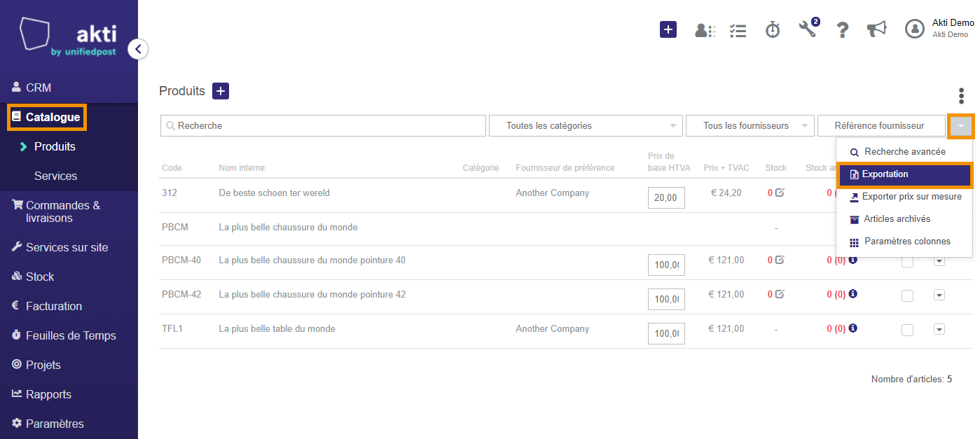Edit stock for product PBCM-42

coord(780,294)
